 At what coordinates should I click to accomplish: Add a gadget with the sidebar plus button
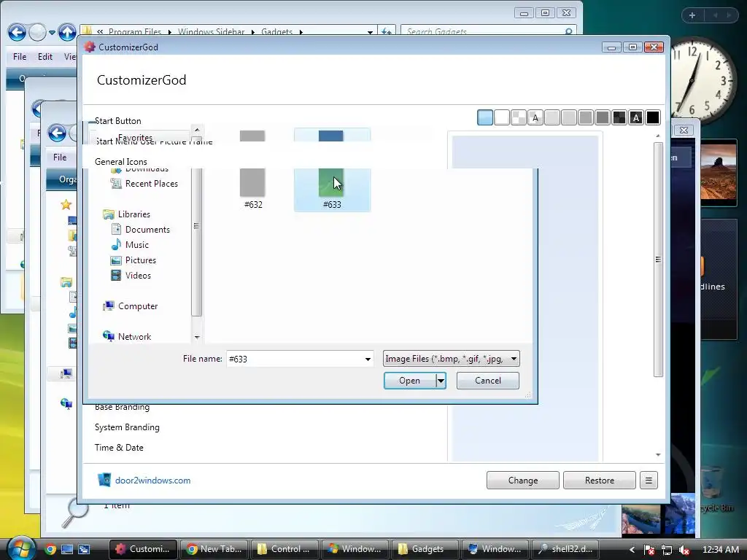(x=692, y=15)
